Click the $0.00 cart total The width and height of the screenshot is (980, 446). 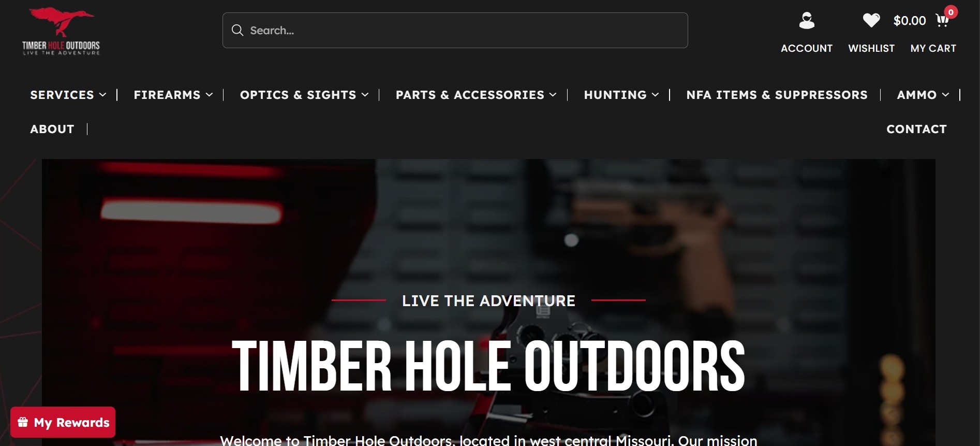tap(910, 21)
